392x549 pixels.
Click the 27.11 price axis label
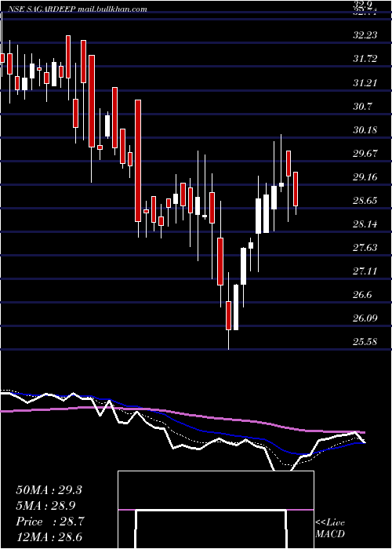(x=365, y=271)
